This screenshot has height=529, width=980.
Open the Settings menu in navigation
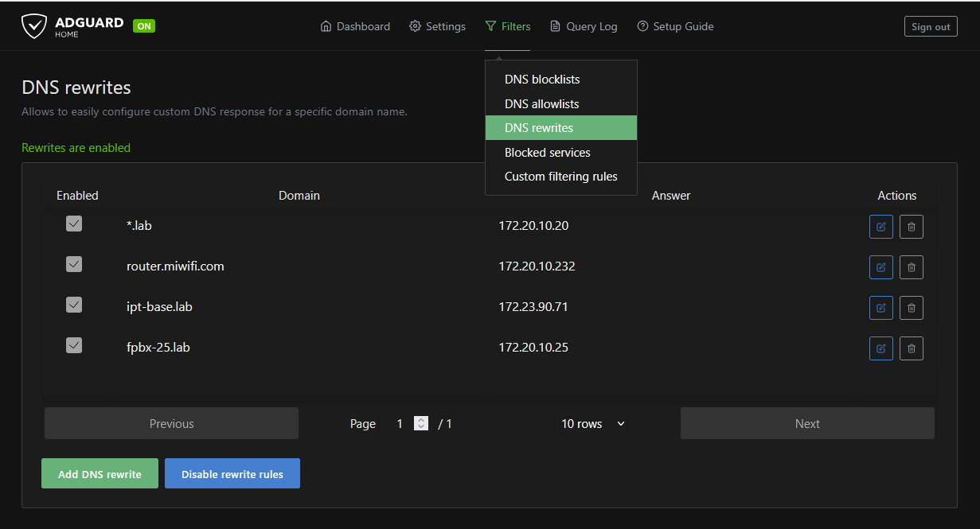click(x=437, y=26)
